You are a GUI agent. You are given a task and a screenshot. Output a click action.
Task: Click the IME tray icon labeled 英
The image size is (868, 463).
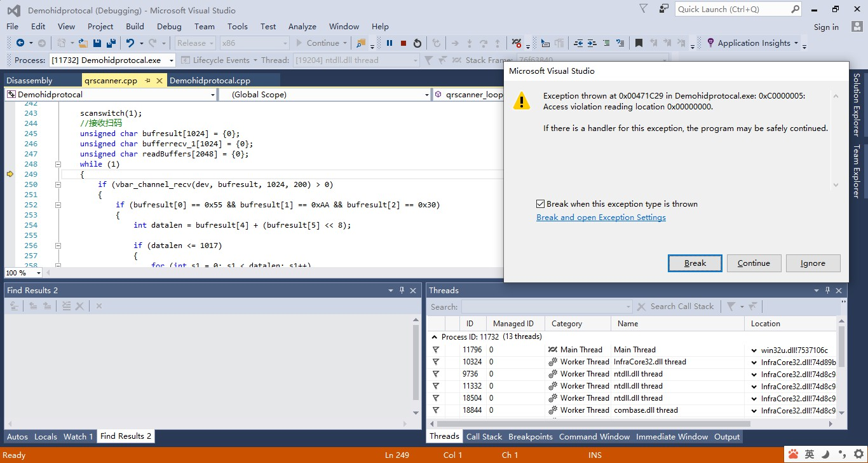[x=810, y=454]
